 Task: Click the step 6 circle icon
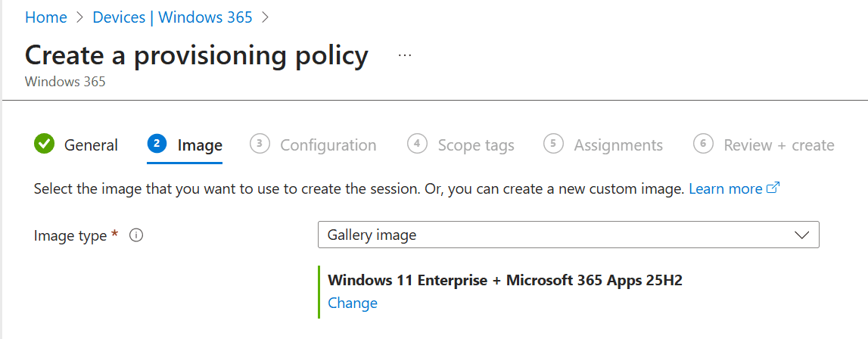(x=703, y=144)
